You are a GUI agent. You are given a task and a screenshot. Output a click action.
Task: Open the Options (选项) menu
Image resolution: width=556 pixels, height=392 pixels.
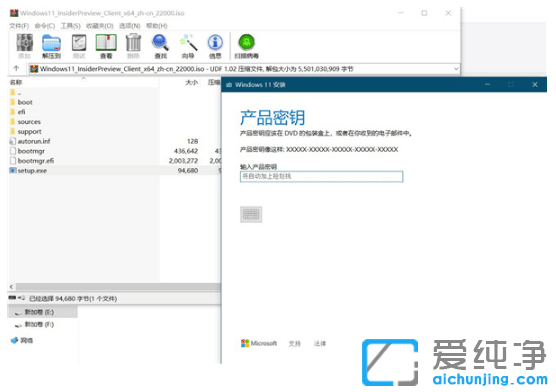tap(129, 26)
